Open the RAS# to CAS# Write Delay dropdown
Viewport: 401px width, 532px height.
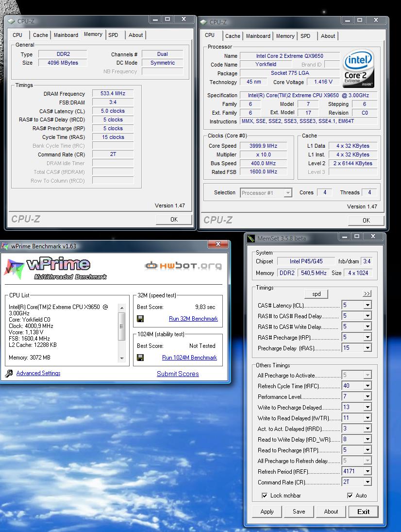pos(368,326)
